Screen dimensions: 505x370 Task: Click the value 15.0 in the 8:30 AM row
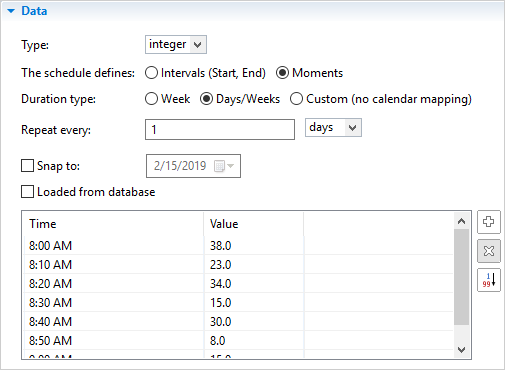[x=254, y=303]
